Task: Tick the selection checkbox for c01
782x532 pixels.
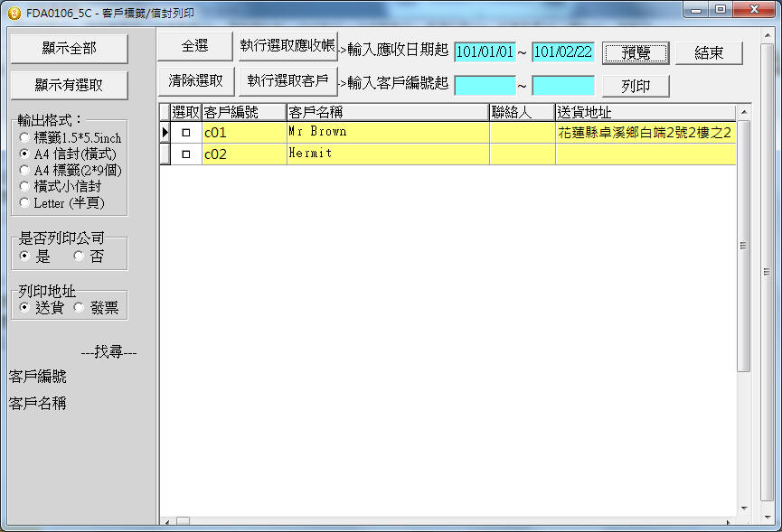Action: pos(186,133)
